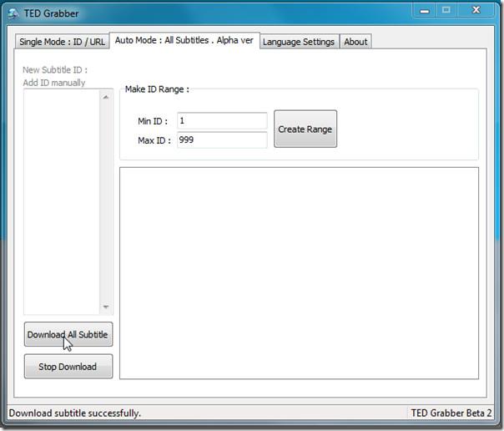Click Download All Subtitle button

click(68, 334)
